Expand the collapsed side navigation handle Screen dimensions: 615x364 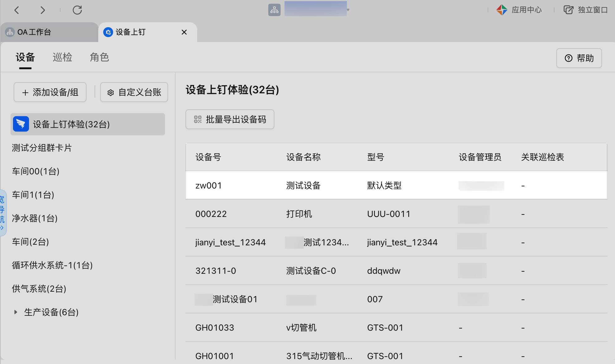click(x=3, y=213)
